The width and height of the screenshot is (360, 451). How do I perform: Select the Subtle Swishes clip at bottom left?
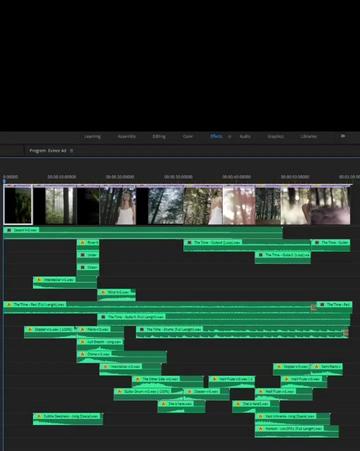68,419
